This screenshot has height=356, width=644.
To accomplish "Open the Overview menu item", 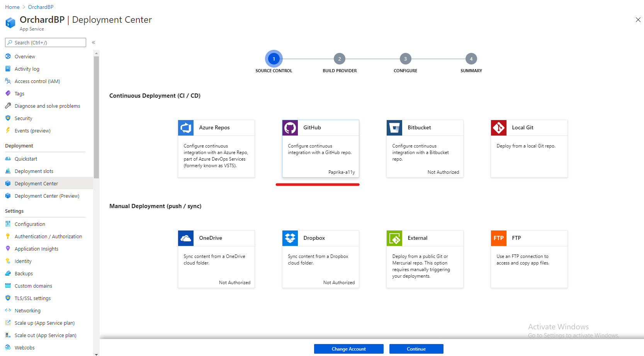I will [25, 57].
